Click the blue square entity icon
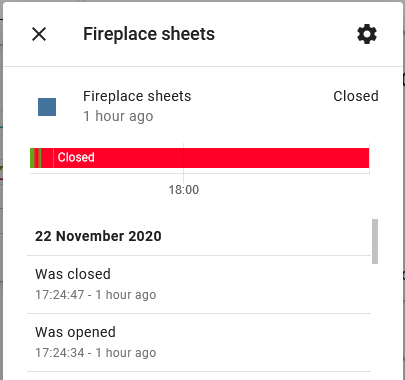 (x=47, y=107)
